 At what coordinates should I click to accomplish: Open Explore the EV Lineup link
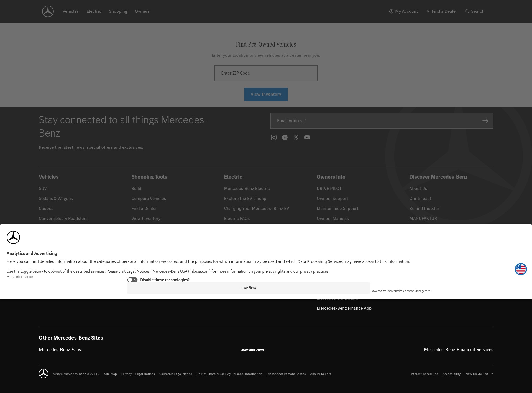pyautogui.click(x=245, y=199)
